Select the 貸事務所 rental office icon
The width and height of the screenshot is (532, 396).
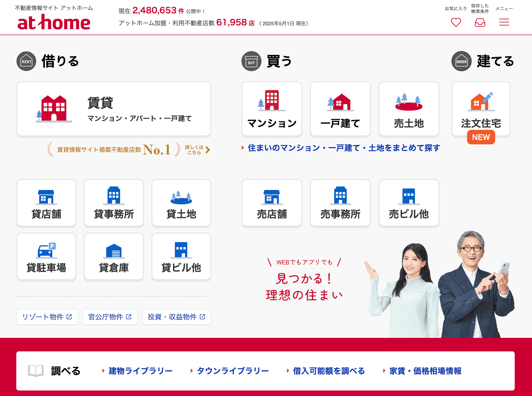click(x=114, y=203)
